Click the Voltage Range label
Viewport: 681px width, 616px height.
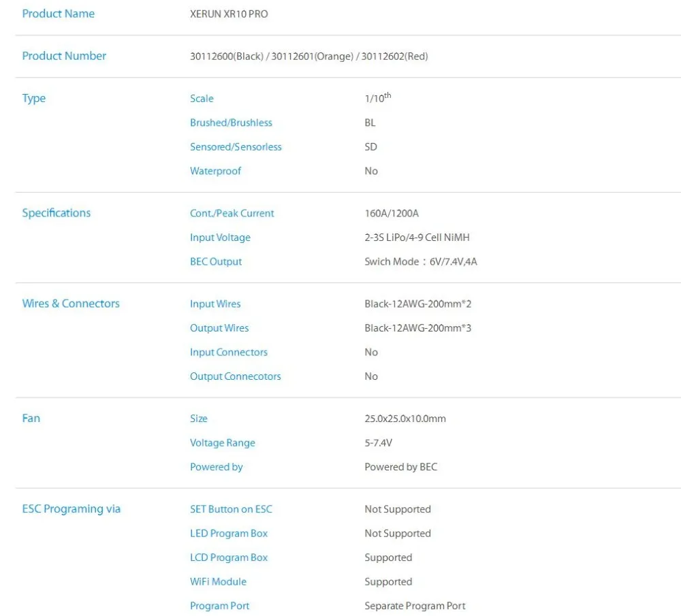click(x=223, y=443)
